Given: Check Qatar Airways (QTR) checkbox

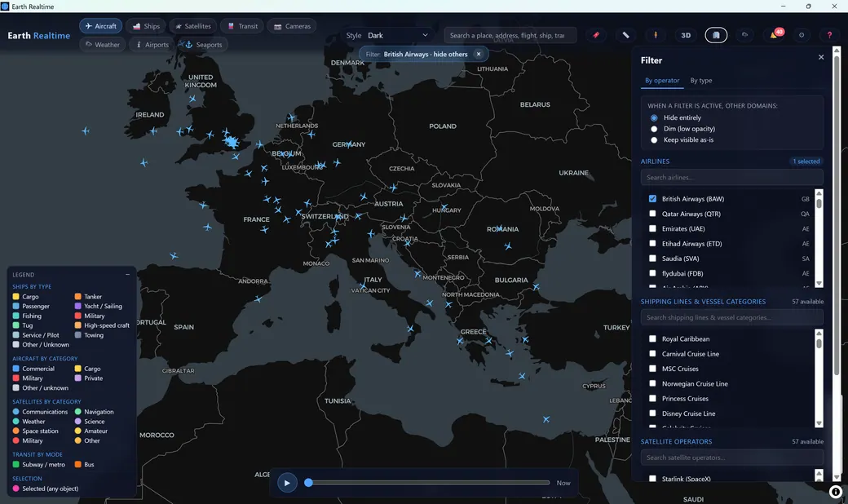Looking at the screenshot, I should tap(652, 214).
